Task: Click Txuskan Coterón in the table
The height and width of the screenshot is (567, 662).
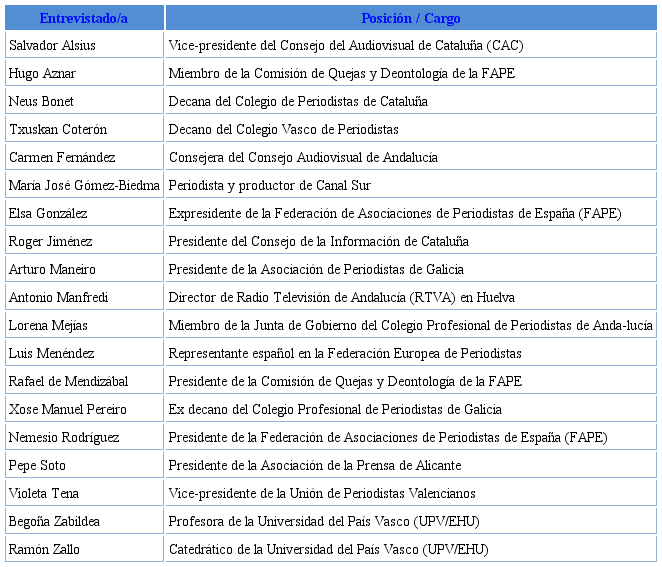Action: coord(57,130)
